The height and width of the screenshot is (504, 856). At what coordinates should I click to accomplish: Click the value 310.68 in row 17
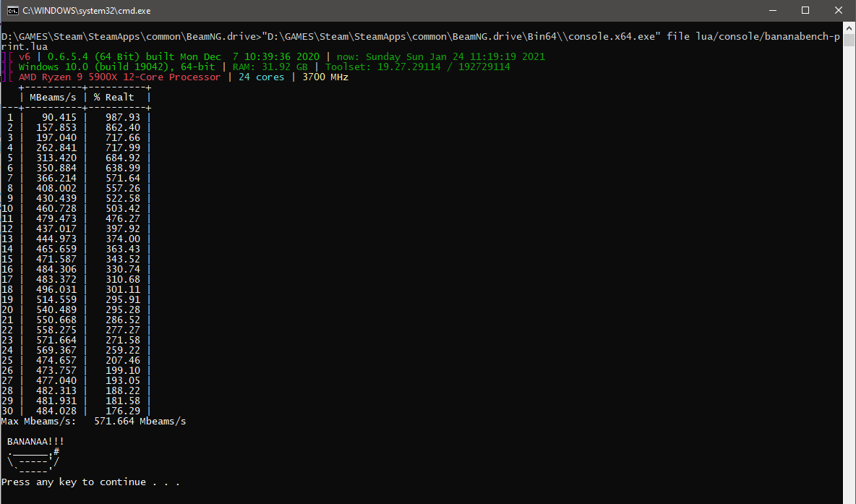coord(123,279)
